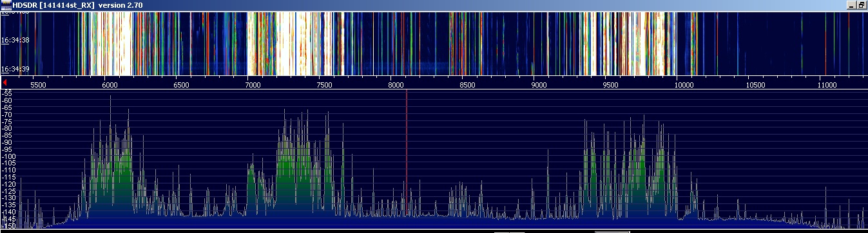Tune to 8500 on the frequency scale
The width and height of the screenshot is (868, 233).
point(468,84)
